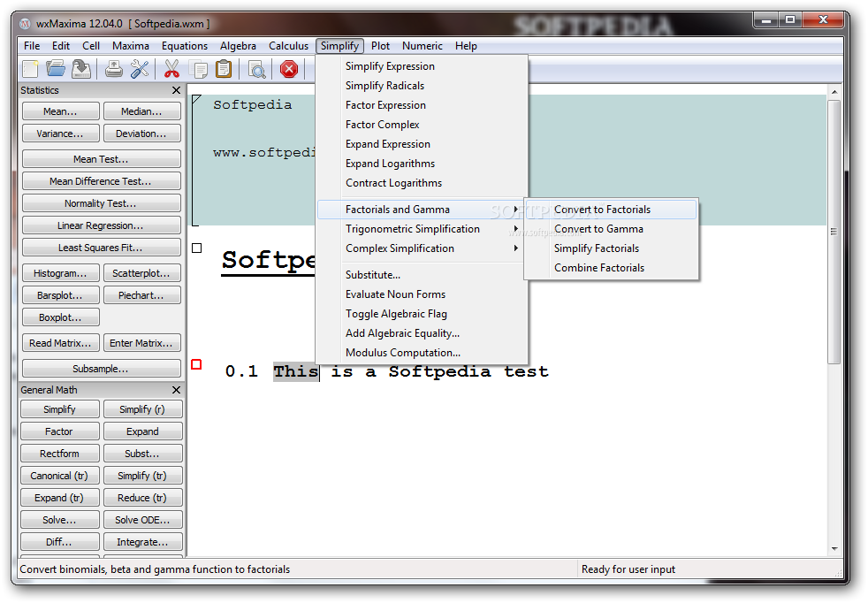
Task: Click the Paste clipboard icon
Action: pos(224,69)
